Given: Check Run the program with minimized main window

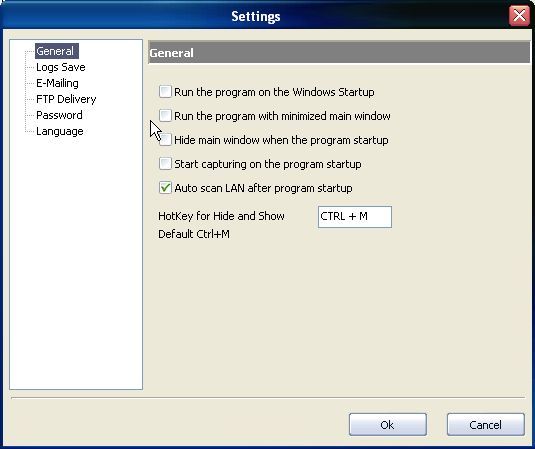Looking at the screenshot, I should (165, 116).
